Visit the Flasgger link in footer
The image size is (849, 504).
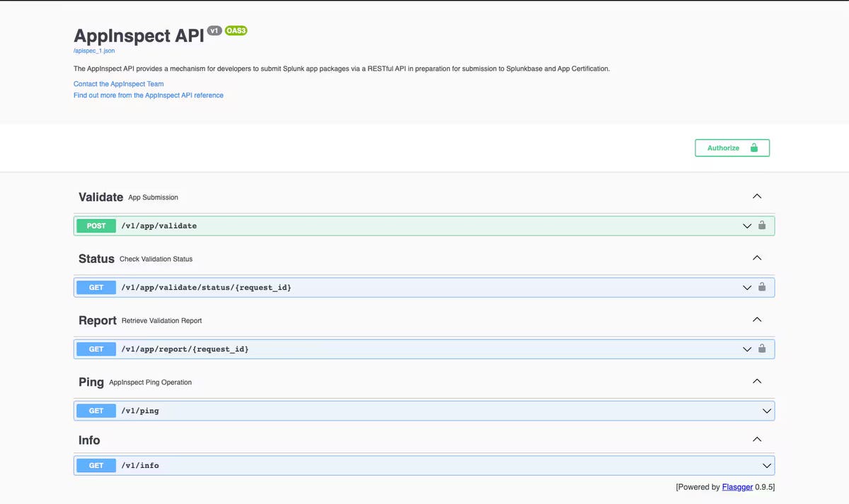[x=737, y=487]
